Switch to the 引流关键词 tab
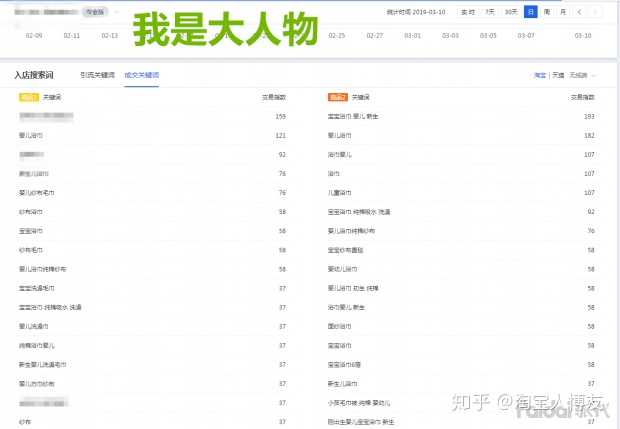 97,75
